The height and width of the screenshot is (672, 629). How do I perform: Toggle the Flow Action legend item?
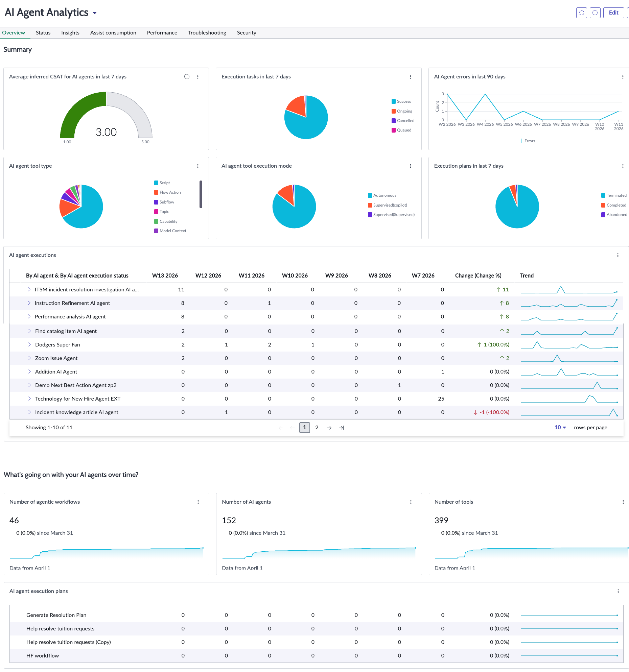pyautogui.click(x=167, y=192)
